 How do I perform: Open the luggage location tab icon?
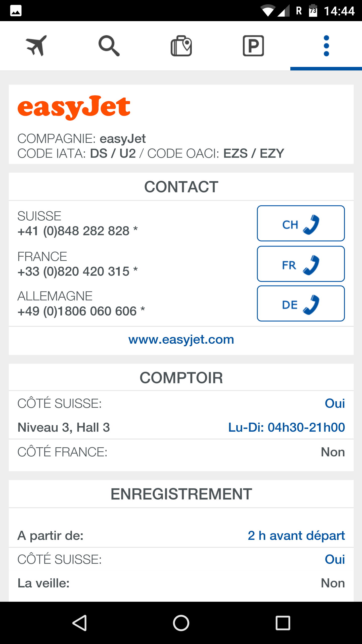[x=181, y=46]
